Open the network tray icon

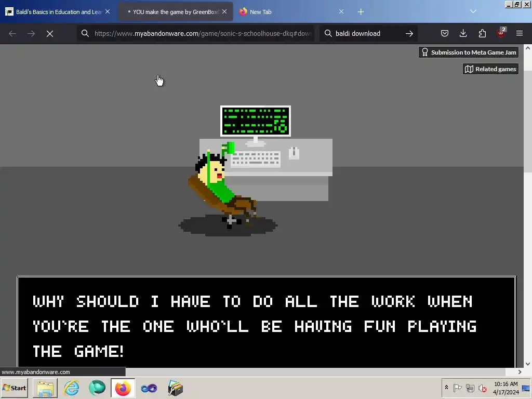pyautogui.click(x=470, y=388)
